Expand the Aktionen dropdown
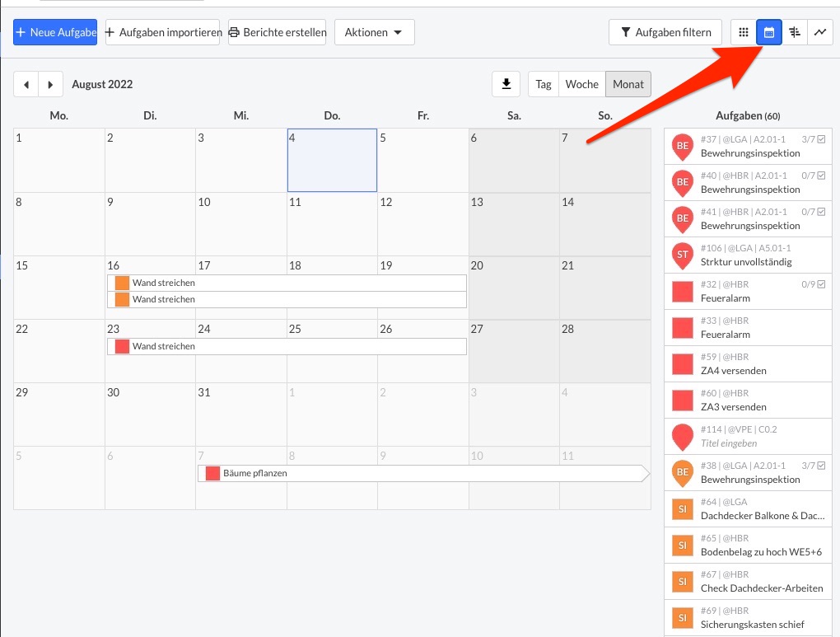The width and height of the screenshot is (840, 637). coord(374,32)
